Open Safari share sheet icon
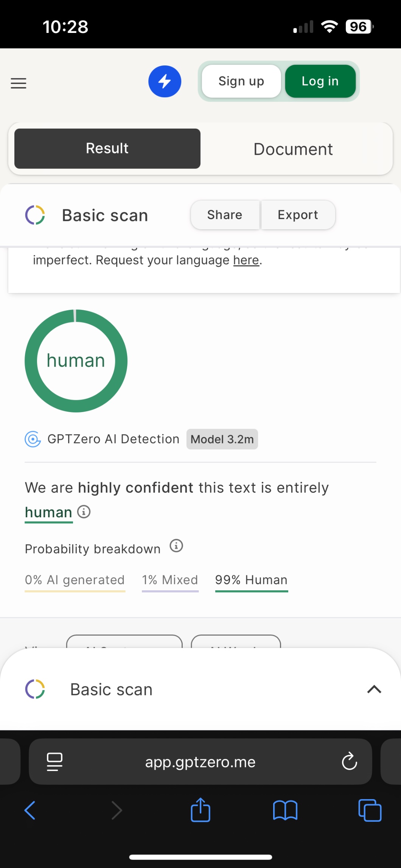The image size is (401, 868). click(x=201, y=810)
